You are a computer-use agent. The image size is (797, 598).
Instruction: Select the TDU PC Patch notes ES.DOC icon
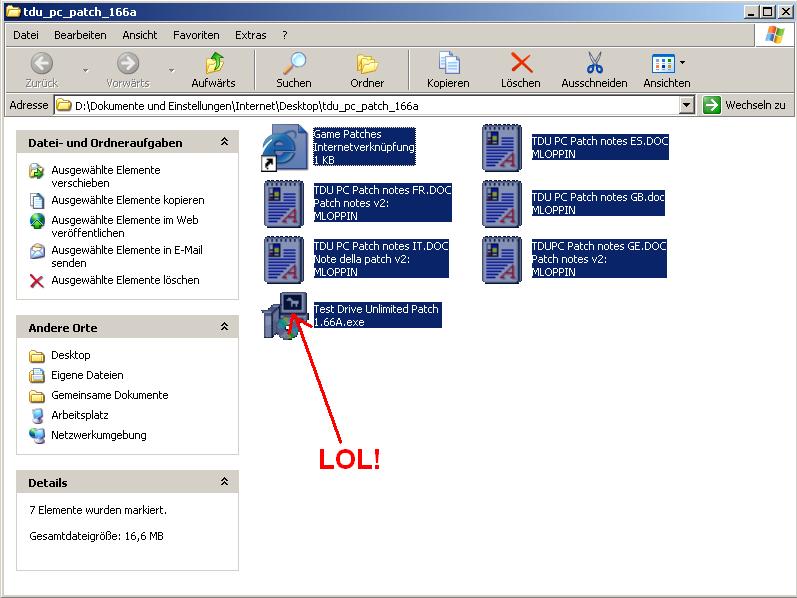coord(502,147)
